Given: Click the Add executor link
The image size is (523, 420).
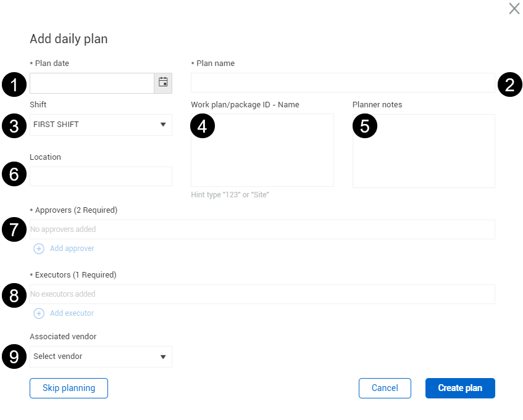Looking at the screenshot, I should (72, 313).
